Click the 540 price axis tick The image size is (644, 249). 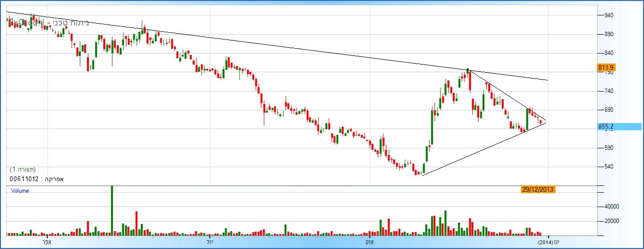point(608,167)
